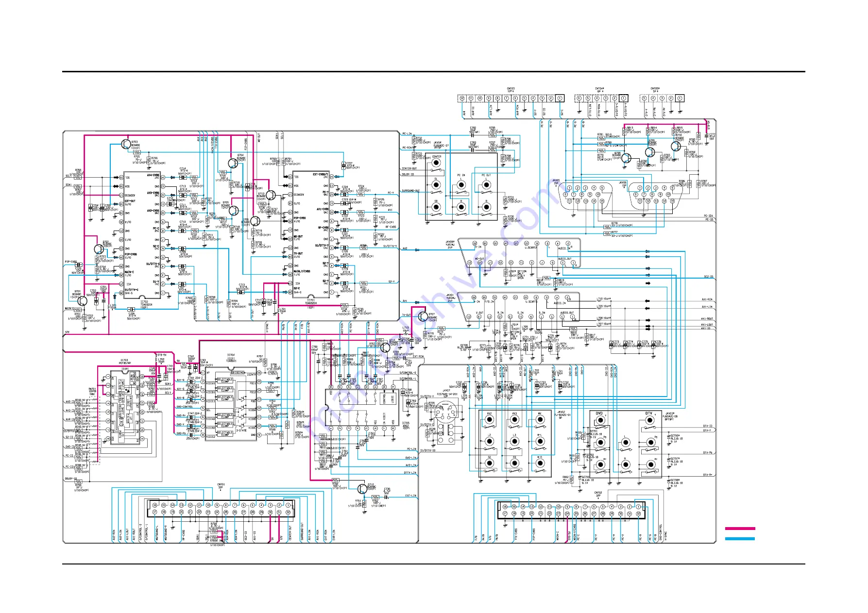
Task: Click the PC IN left-channel jack
Action: [x=461, y=184]
